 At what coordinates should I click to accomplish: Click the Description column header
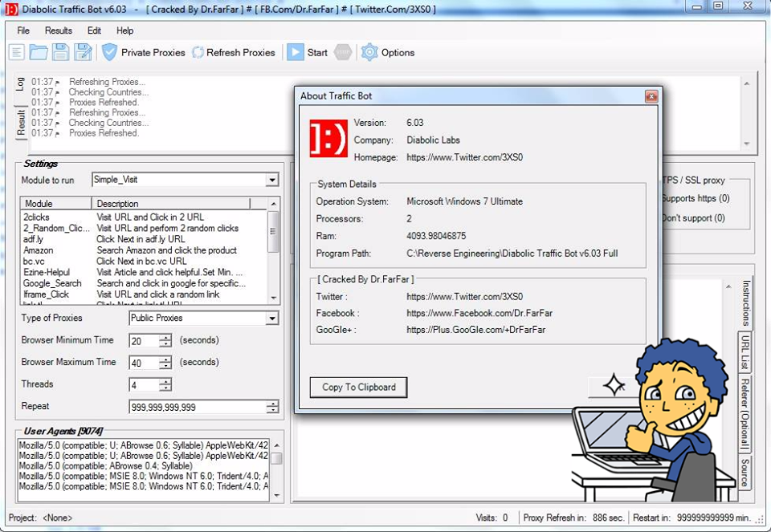click(x=171, y=203)
